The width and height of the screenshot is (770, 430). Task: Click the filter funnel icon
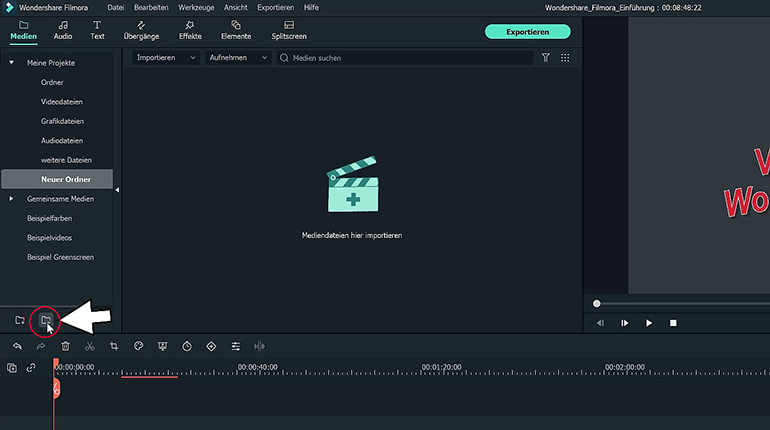pos(546,58)
